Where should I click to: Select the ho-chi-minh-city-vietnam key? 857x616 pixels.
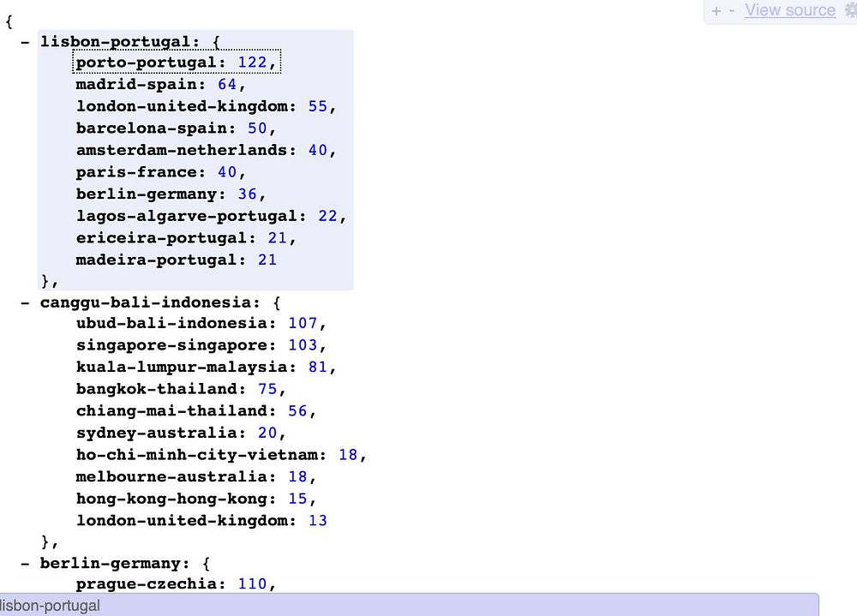tap(196, 455)
